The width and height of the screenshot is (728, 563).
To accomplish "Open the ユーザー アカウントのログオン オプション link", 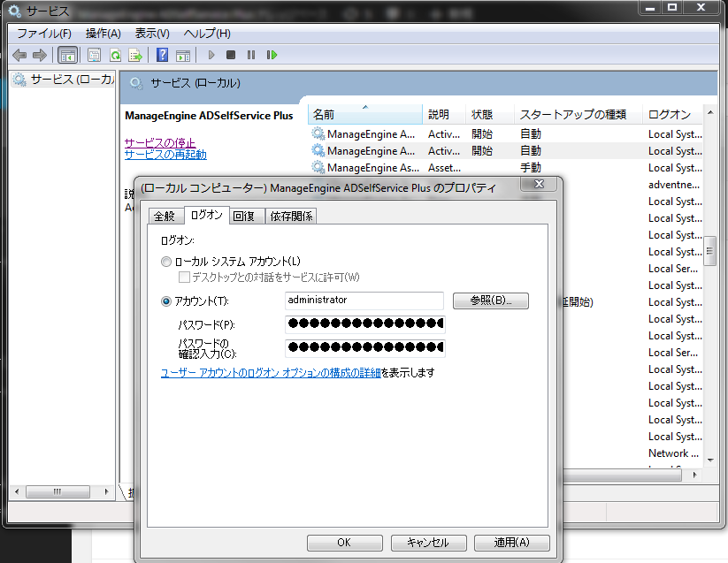I will click(x=271, y=373).
